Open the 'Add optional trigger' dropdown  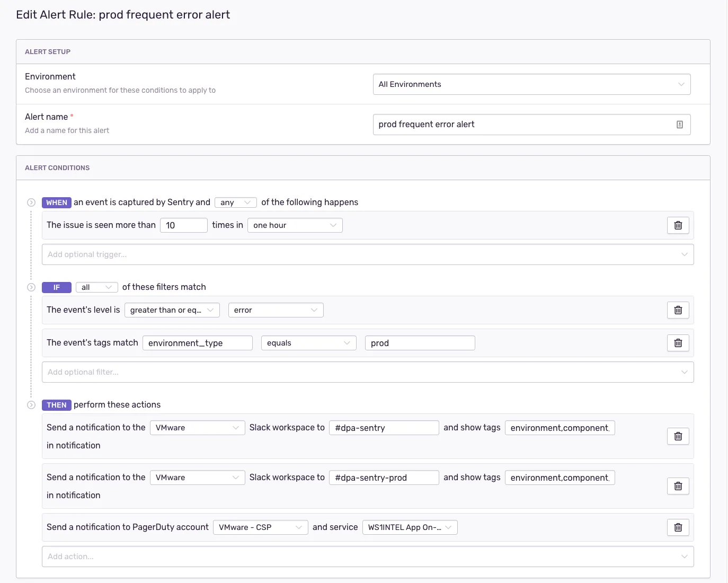(x=367, y=254)
